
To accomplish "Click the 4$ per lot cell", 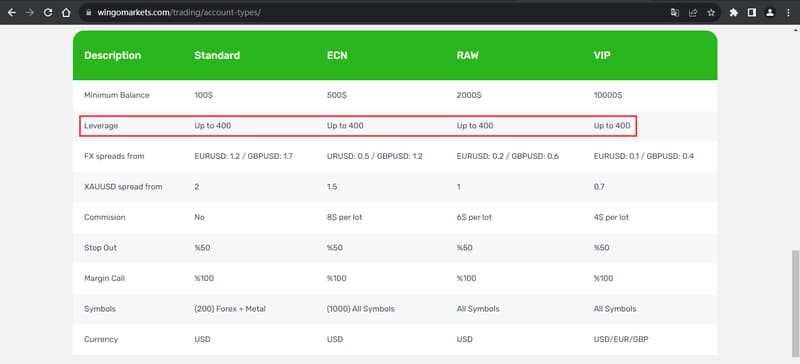I will pos(612,217).
